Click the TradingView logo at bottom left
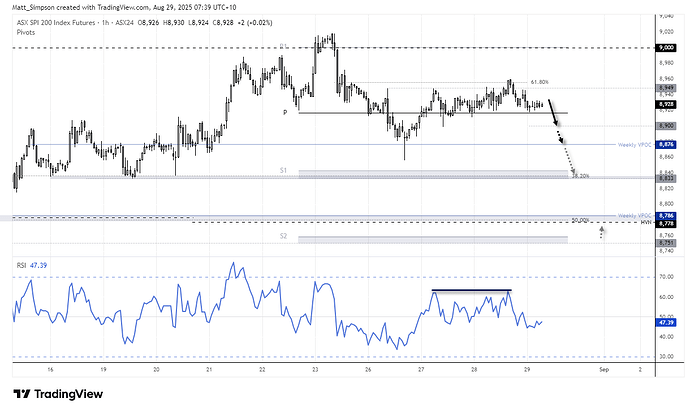The image size is (690, 411). (58, 394)
